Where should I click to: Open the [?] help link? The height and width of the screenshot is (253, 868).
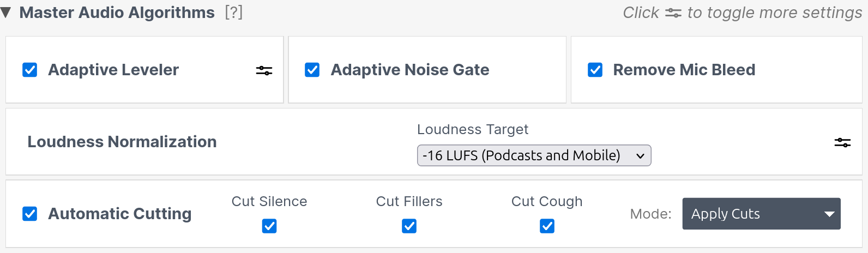click(x=233, y=13)
